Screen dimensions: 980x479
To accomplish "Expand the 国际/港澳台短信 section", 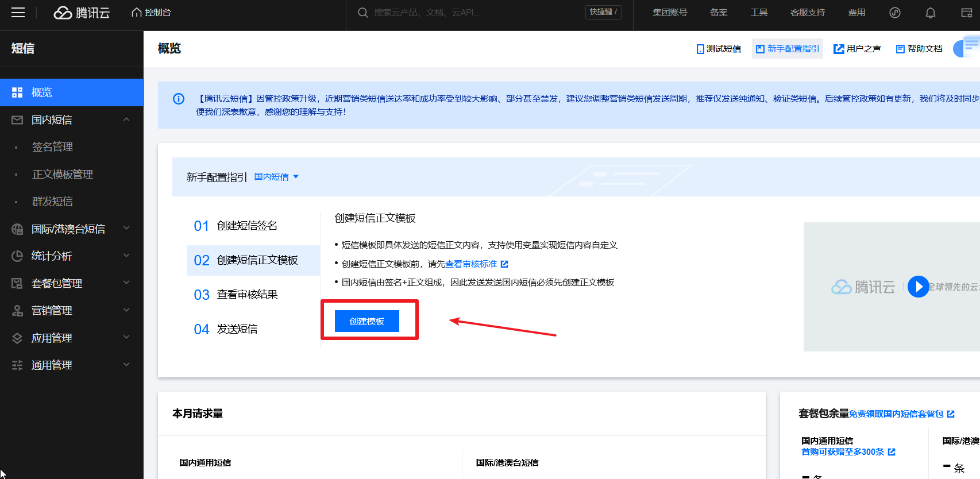I will pos(126,228).
